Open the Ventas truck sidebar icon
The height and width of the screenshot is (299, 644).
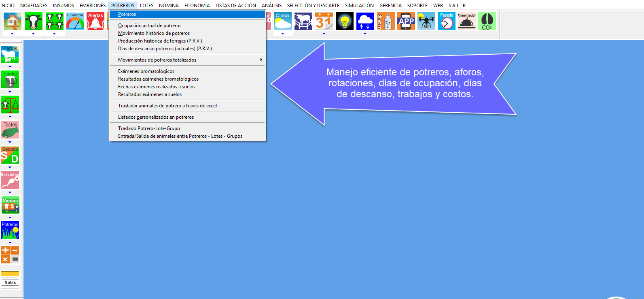coord(10,205)
